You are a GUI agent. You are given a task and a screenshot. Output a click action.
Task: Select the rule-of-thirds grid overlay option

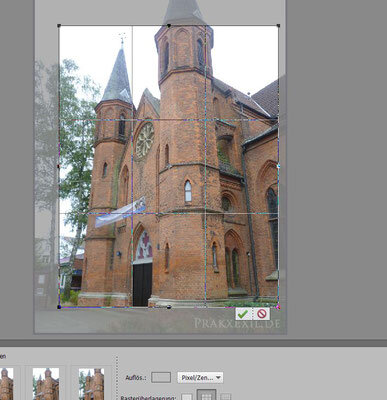[206, 396]
